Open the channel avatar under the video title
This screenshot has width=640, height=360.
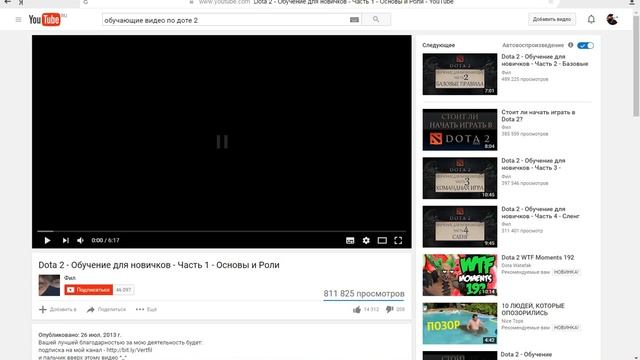pos(49,285)
